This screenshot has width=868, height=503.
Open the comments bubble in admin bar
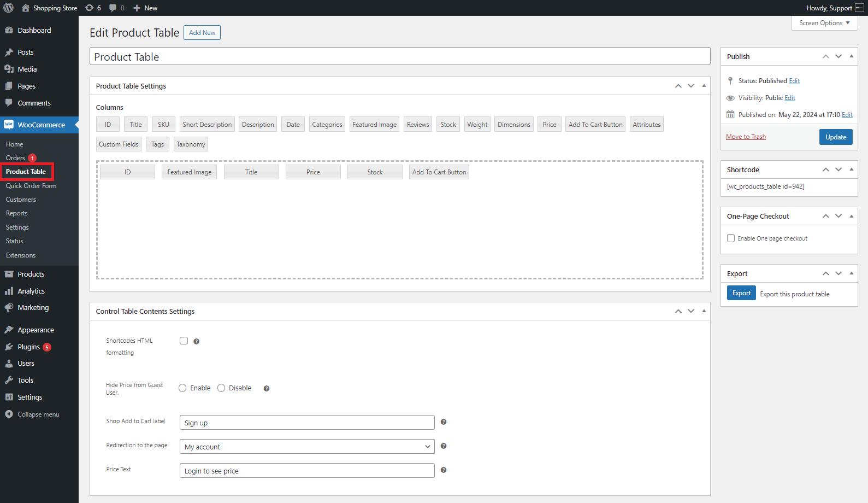click(x=113, y=8)
